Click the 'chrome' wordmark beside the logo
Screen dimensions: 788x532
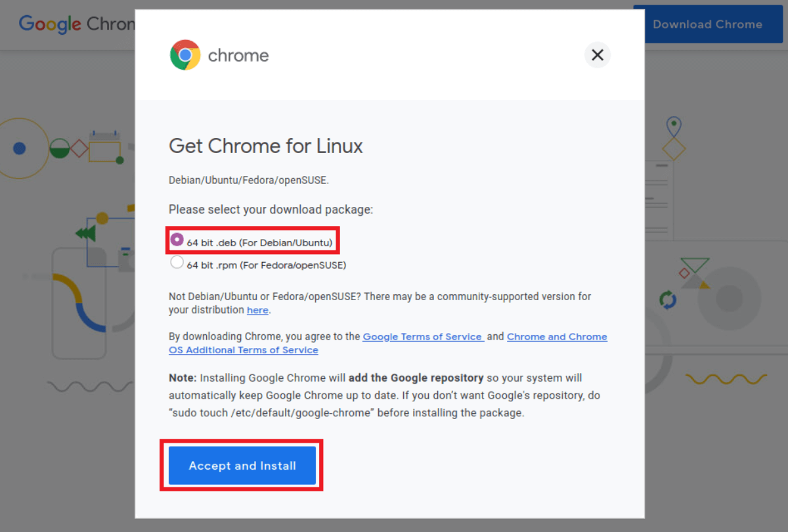tap(238, 55)
